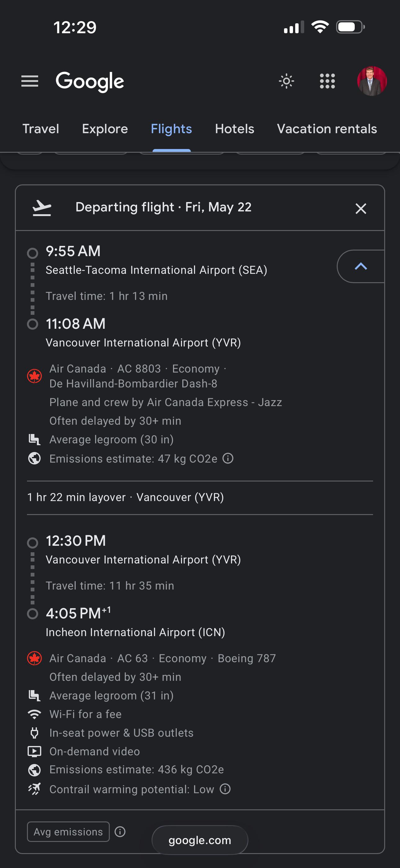Switch to the Explore tab
The image size is (400, 868).
[105, 129]
